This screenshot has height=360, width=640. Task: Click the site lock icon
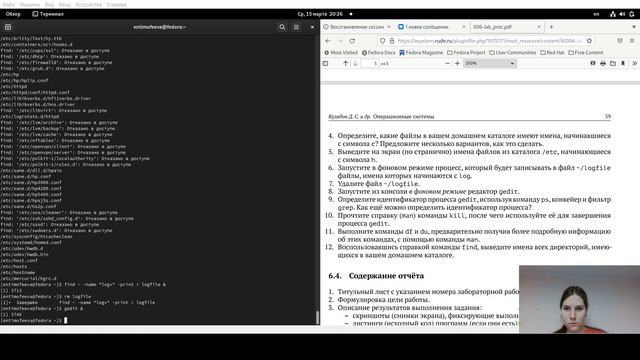point(392,41)
